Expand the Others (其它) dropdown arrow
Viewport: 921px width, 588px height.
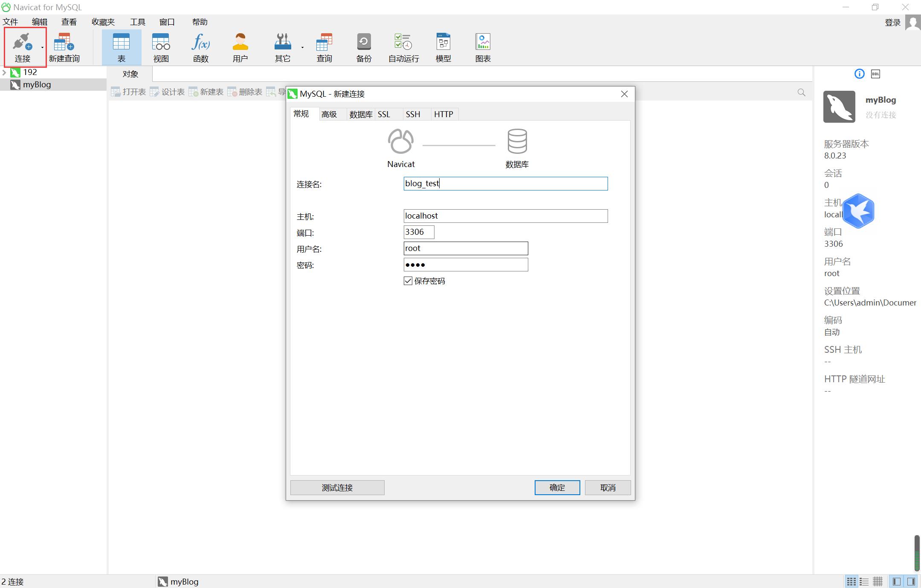(x=302, y=47)
